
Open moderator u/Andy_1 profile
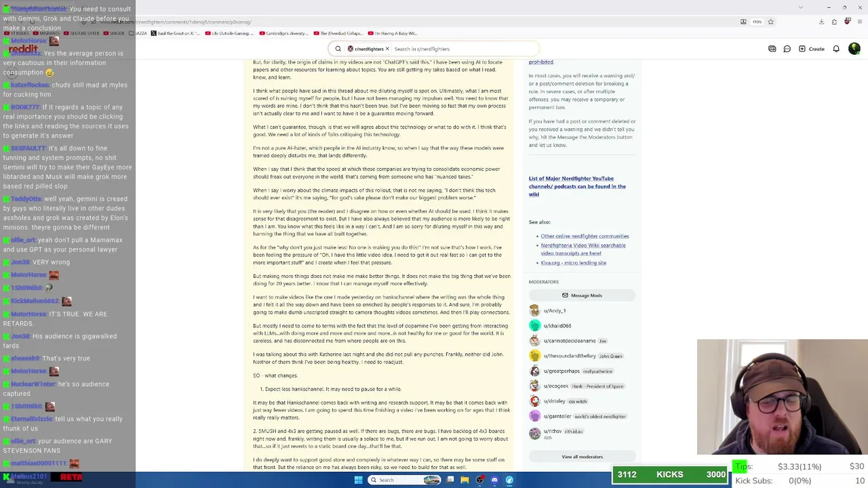click(555, 311)
